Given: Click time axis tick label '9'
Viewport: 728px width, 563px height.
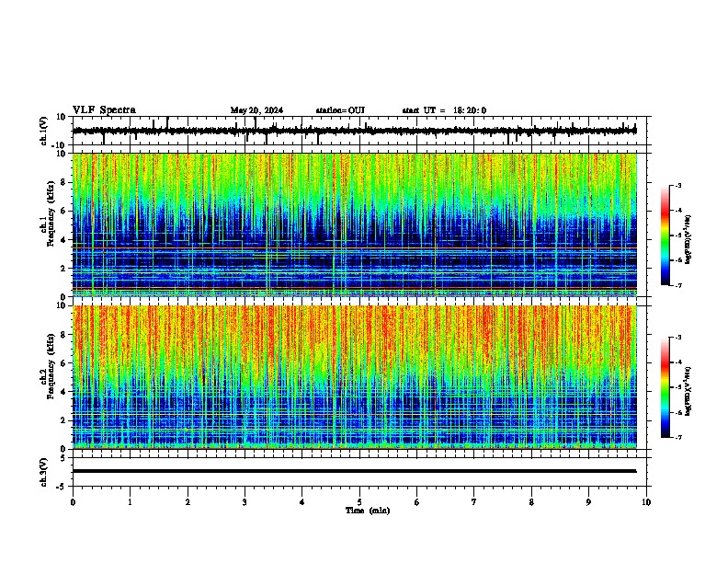Looking at the screenshot, I should point(588,502).
